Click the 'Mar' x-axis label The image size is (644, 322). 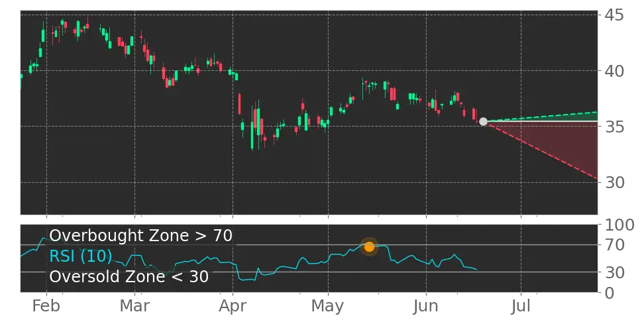[135, 306]
